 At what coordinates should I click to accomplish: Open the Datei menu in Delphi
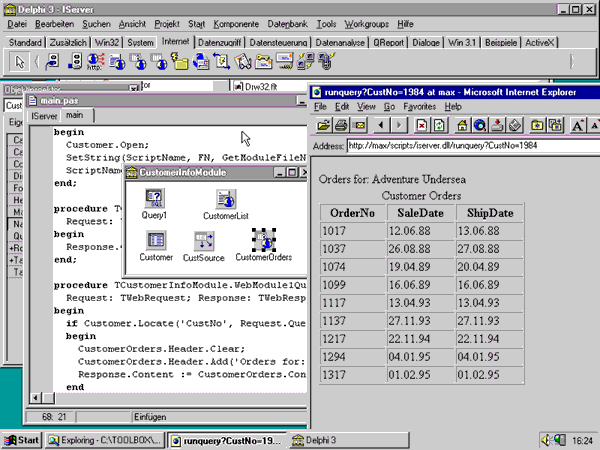pos(17,24)
